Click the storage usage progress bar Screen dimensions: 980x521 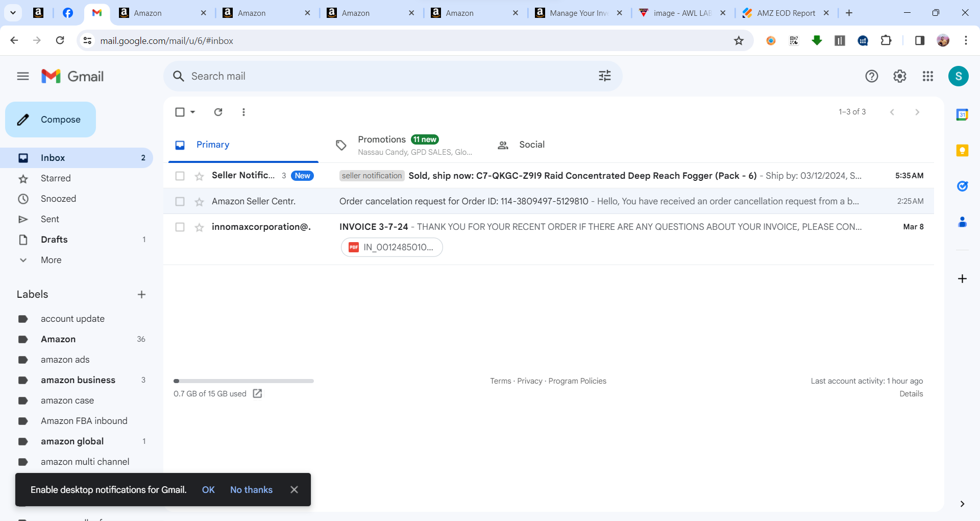[243, 381]
